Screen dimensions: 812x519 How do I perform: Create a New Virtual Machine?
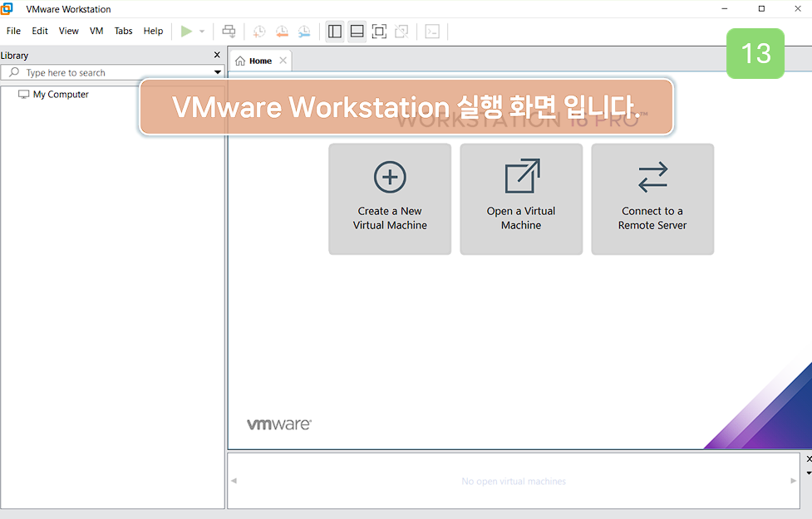coord(390,199)
